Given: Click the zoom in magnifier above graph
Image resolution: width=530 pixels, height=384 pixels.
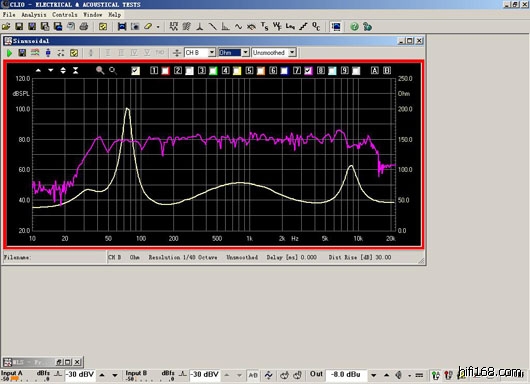Looking at the screenshot, I should (100, 70).
